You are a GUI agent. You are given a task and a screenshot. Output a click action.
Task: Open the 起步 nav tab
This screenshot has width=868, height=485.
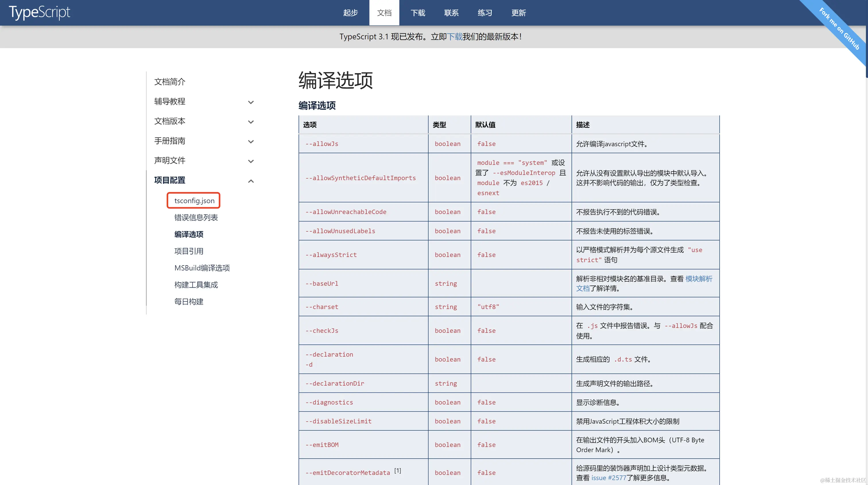[x=350, y=13]
